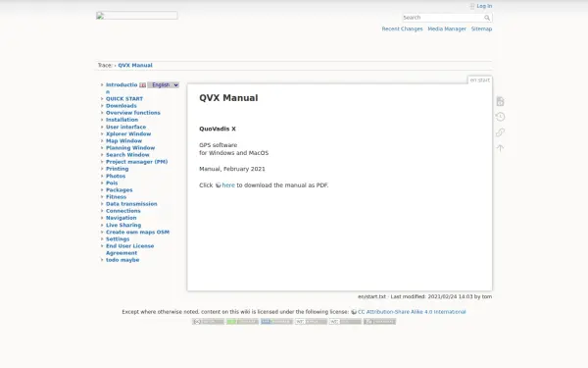Open User interface in sidebar
Viewport: 588px width, 368px height.
pos(125,127)
